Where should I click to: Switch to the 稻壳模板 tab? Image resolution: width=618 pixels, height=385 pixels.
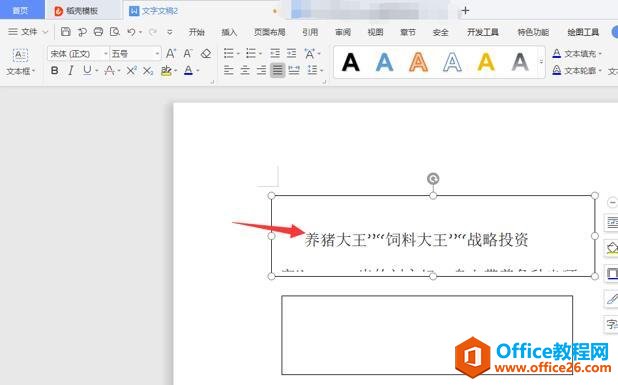coord(82,11)
